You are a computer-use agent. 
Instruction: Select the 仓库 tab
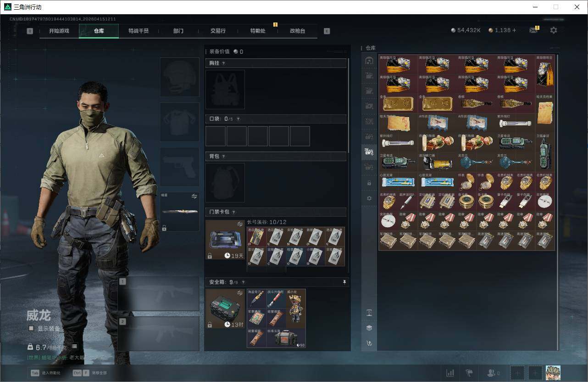pos(99,31)
